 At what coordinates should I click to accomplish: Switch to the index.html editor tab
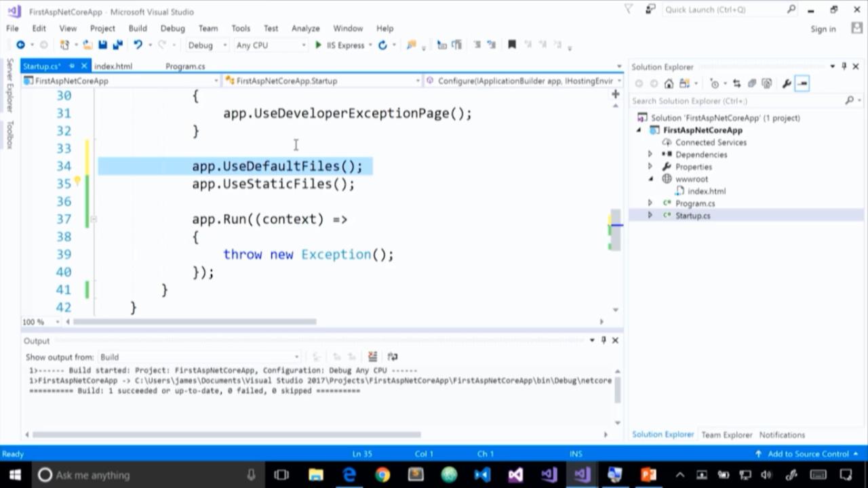pos(113,66)
